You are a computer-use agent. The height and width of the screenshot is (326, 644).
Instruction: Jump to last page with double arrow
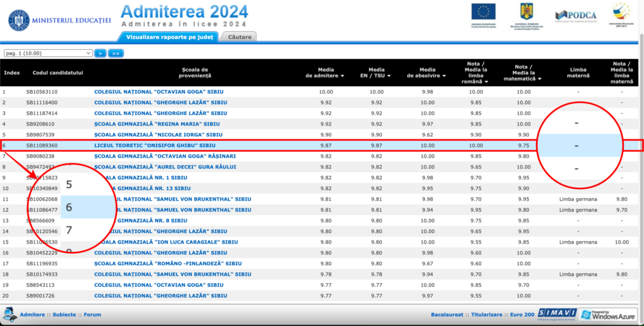click(116, 53)
